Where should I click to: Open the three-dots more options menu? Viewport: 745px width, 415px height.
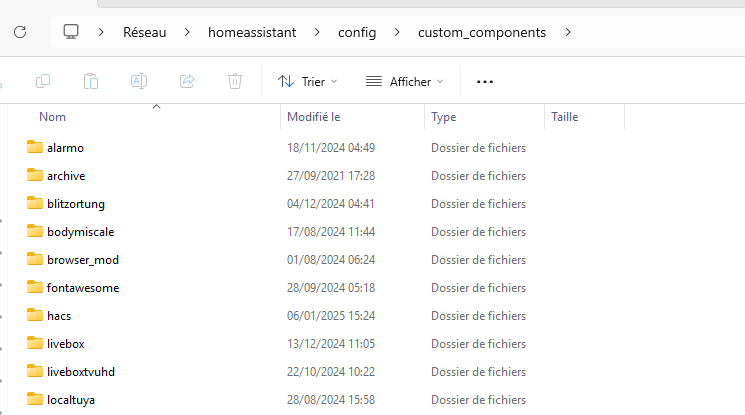click(485, 82)
